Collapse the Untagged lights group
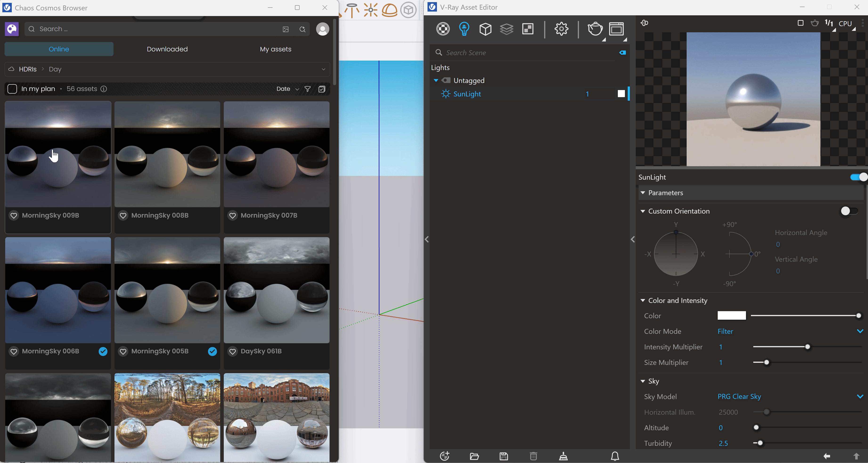The width and height of the screenshot is (868, 463). click(436, 80)
